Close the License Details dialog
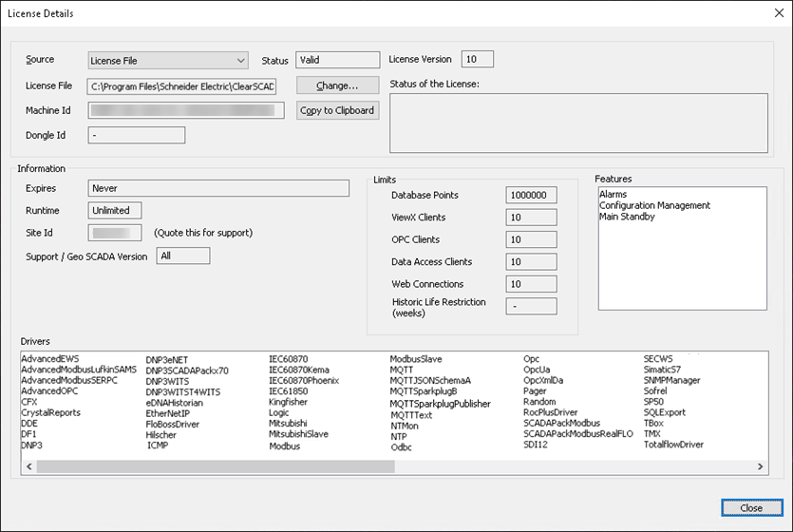The height and width of the screenshot is (532, 793). click(750, 507)
